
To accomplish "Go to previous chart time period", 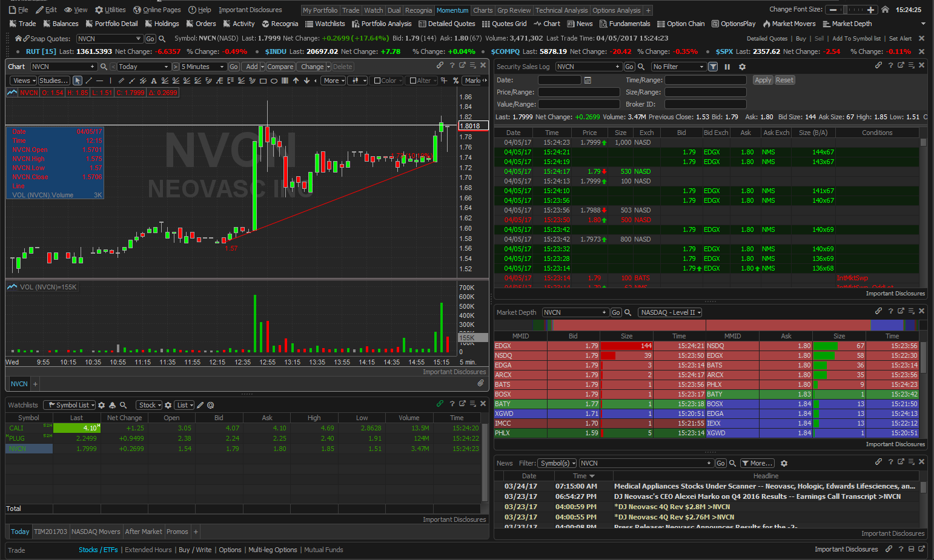I will click(113, 67).
